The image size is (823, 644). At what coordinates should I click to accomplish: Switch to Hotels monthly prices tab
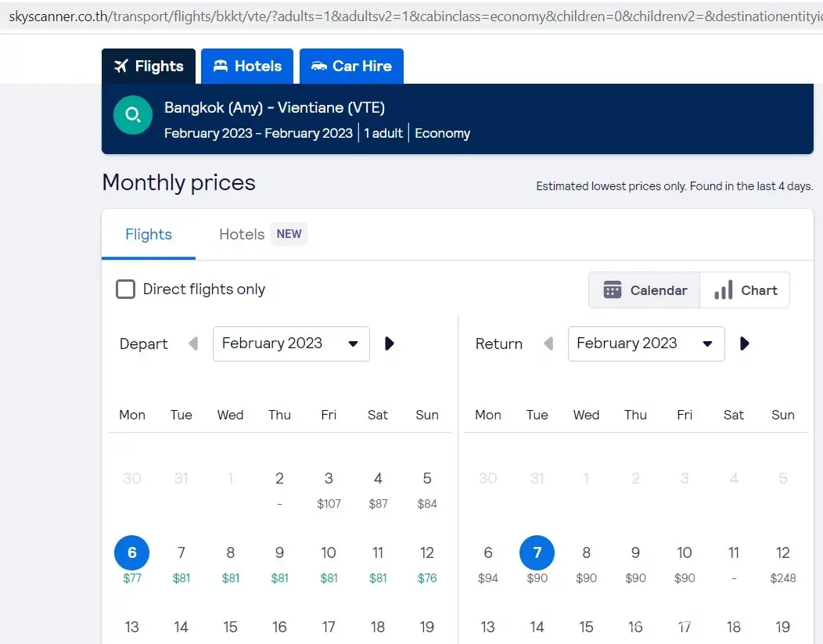point(242,234)
